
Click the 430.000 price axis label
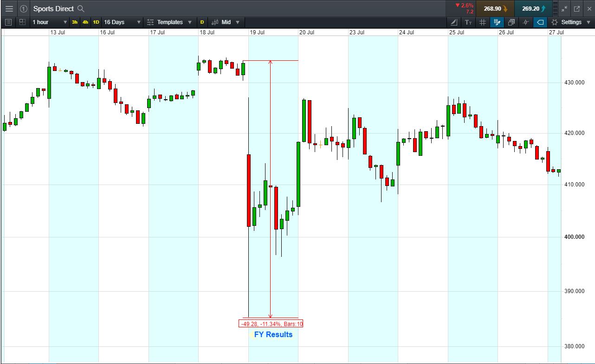click(x=575, y=83)
